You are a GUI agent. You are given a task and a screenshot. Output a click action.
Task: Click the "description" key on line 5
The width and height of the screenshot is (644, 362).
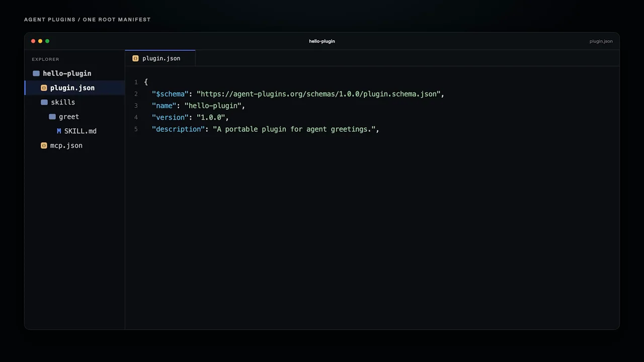(x=178, y=129)
